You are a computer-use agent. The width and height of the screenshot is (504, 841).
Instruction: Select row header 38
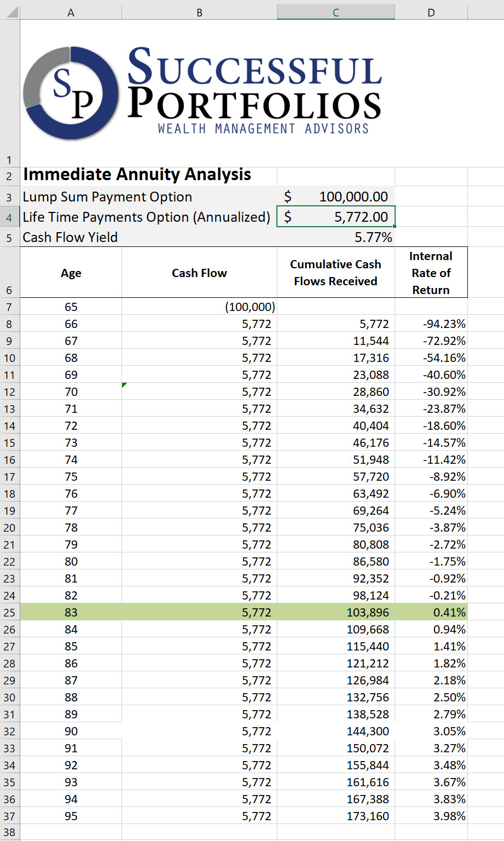click(x=9, y=833)
